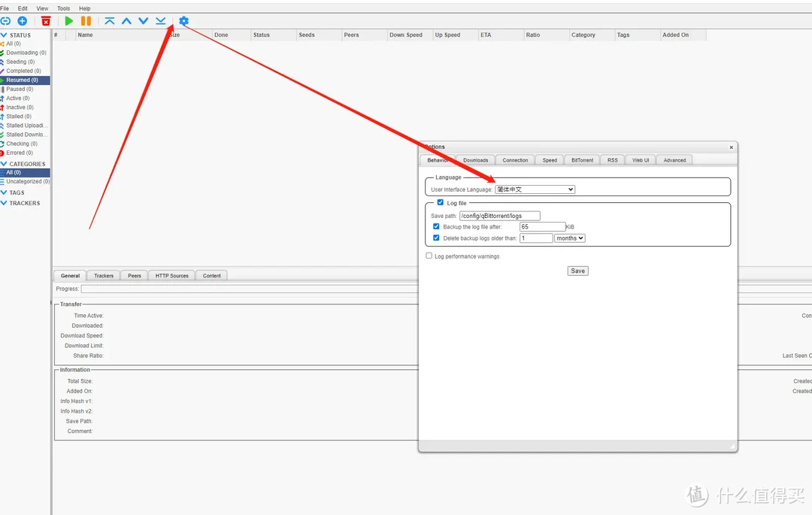The image size is (812, 515).
Task: Switch to the Trackers details tab
Action: (x=104, y=276)
